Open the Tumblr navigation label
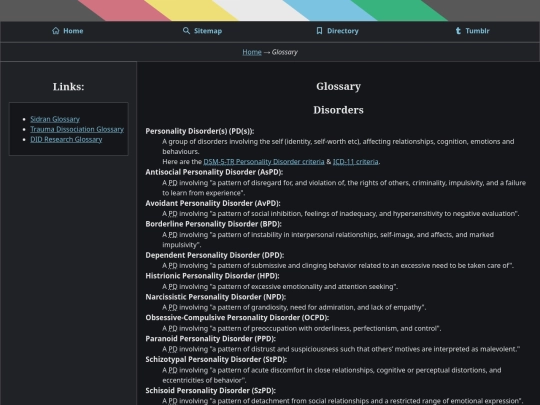 click(477, 31)
